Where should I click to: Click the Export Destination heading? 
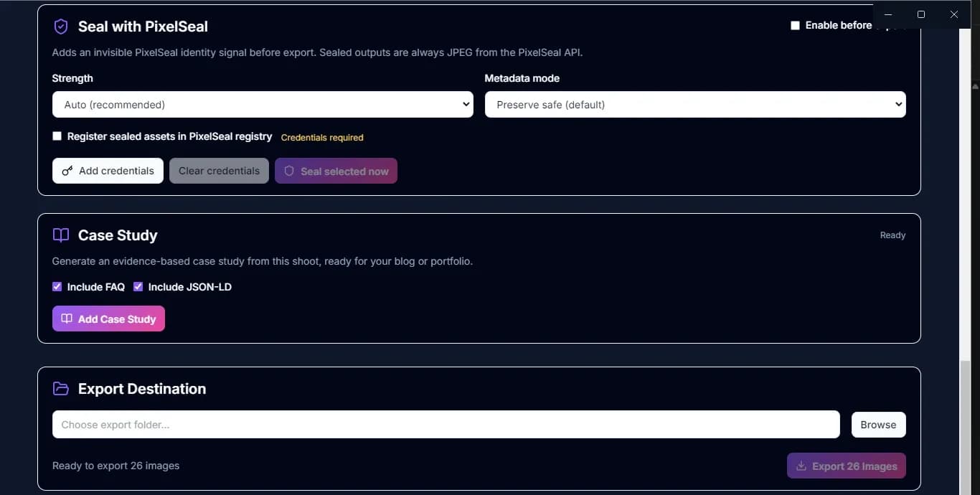pyautogui.click(x=142, y=389)
